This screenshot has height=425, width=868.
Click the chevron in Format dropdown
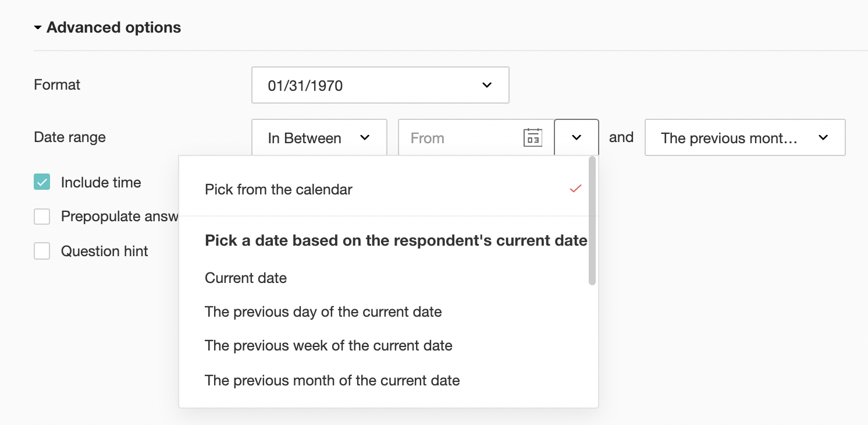click(487, 86)
